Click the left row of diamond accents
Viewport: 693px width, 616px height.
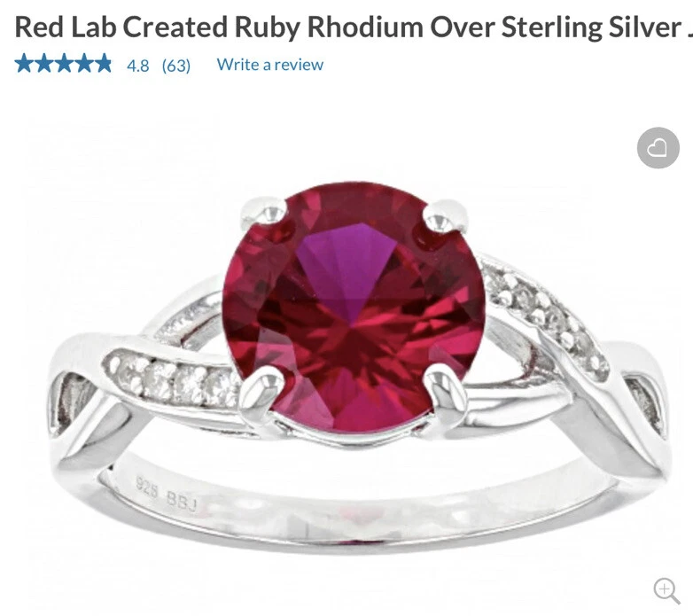tap(175, 378)
